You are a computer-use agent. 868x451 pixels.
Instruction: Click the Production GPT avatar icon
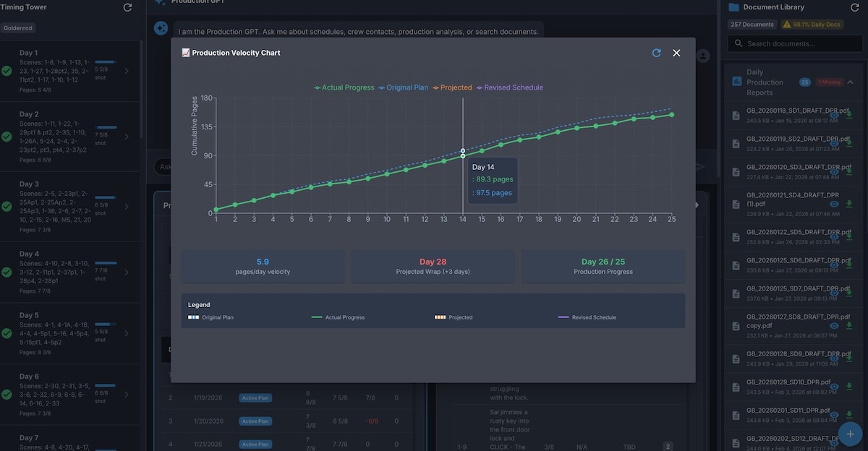161,28
